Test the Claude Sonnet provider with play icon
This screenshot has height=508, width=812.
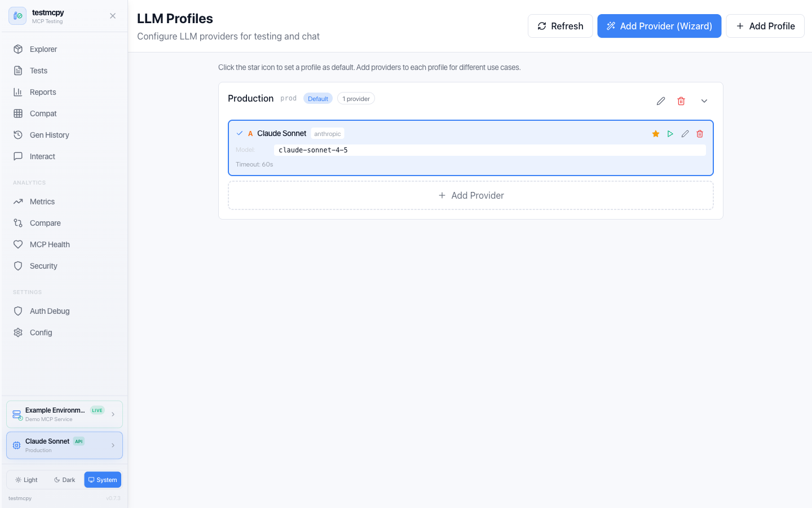click(x=670, y=134)
